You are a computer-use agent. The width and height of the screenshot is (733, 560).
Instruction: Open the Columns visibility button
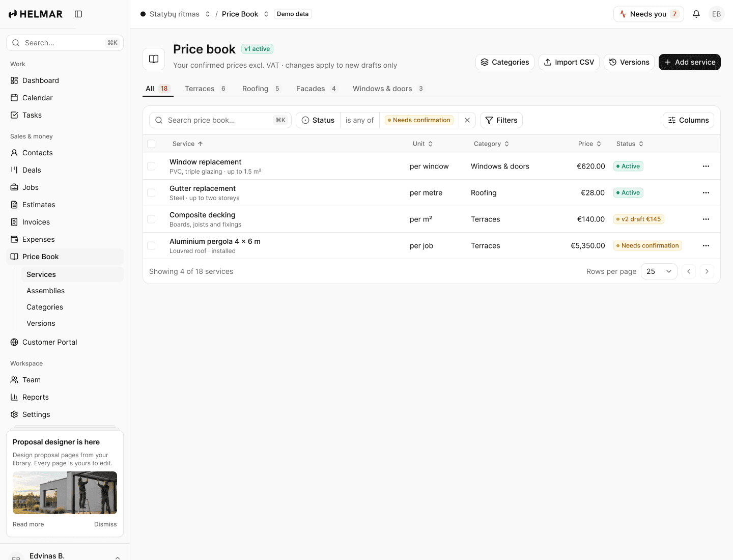coord(688,120)
